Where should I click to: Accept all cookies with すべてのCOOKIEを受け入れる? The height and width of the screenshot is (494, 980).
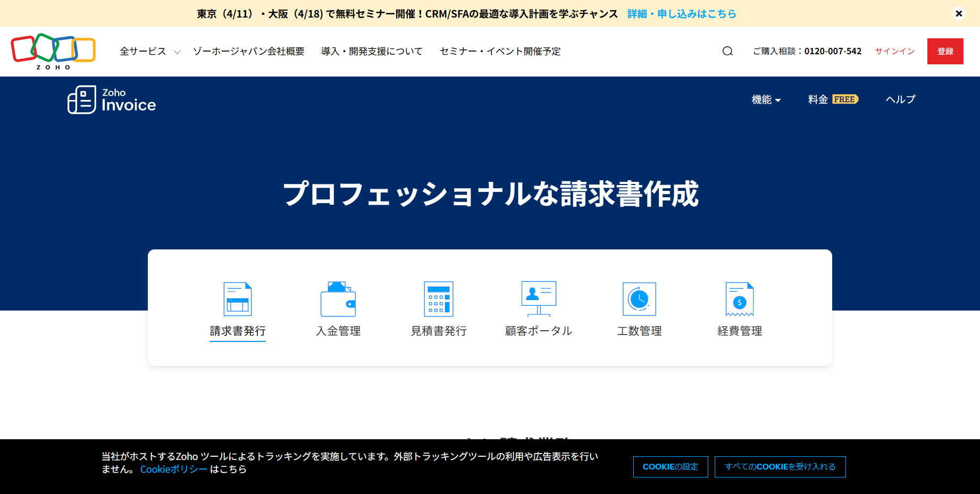click(780, 467)
